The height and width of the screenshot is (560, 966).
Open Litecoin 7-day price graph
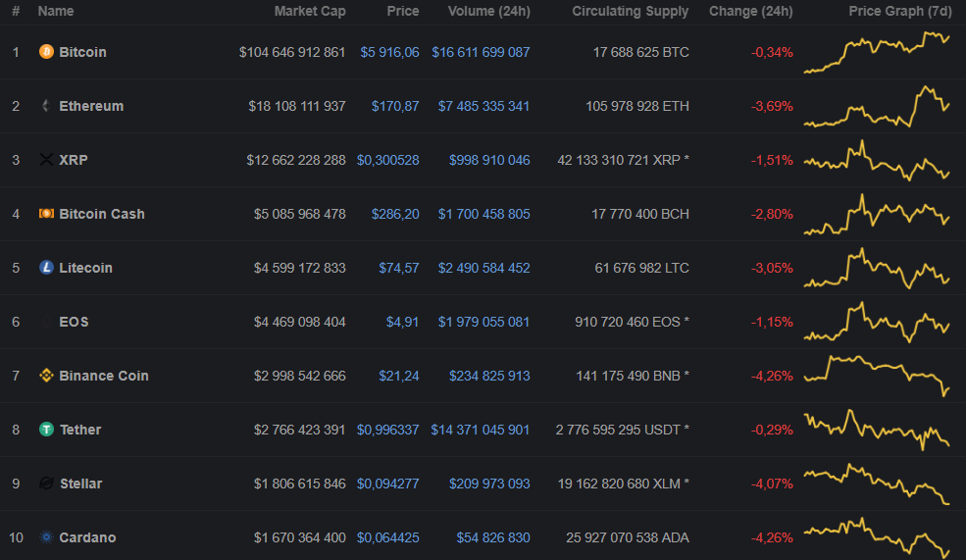[x=877, y=268]
